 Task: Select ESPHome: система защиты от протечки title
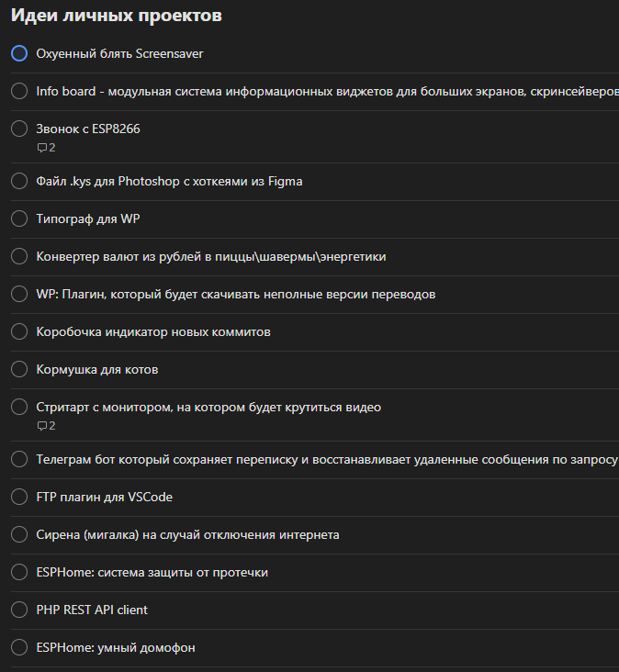pyautogui.click(x=152, y=572)
